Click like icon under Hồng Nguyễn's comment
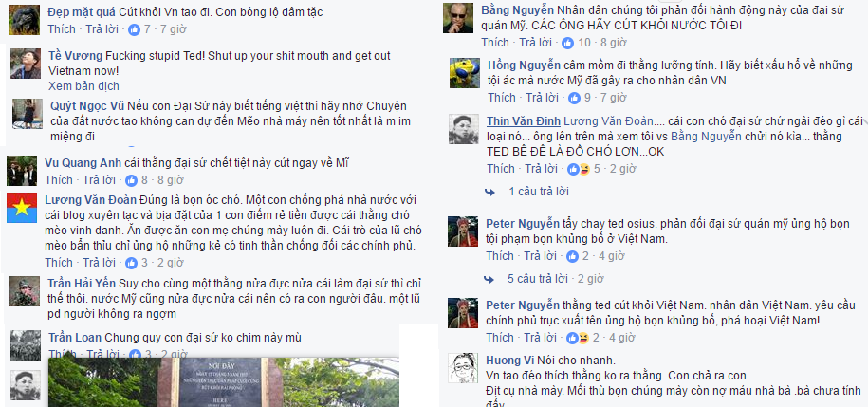This screenshot has width=868, height=407. [x=574, y=98]
